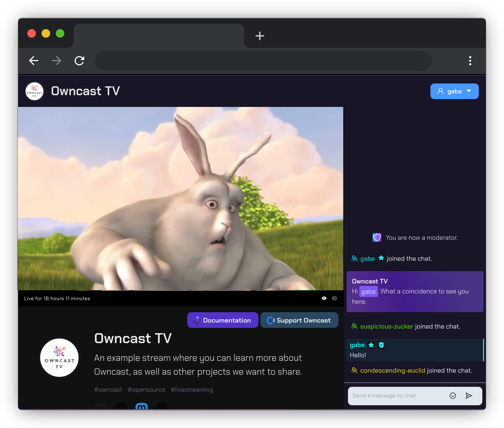Open the Mastodon social link icon

click(x=142, y=406)
